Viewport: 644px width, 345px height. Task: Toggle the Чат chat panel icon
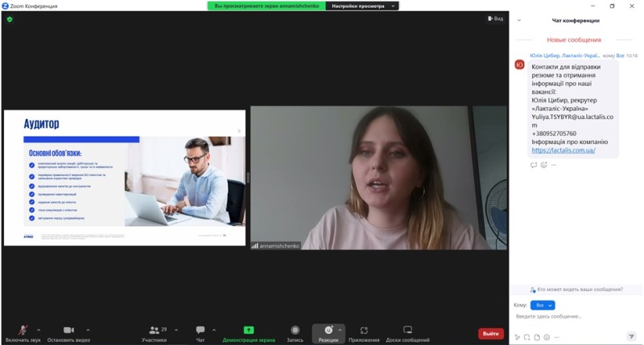200,331
